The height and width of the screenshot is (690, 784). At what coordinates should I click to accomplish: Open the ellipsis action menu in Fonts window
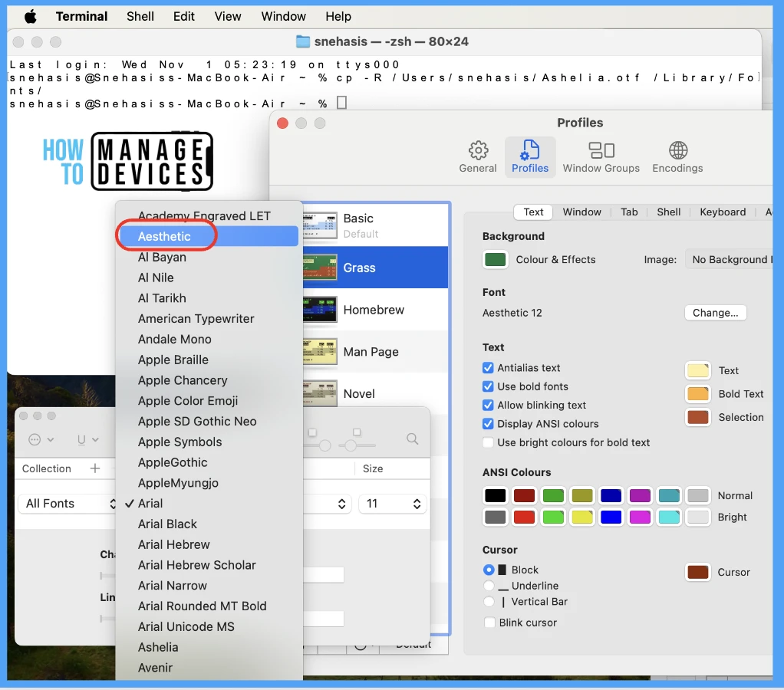pos(41,439)
